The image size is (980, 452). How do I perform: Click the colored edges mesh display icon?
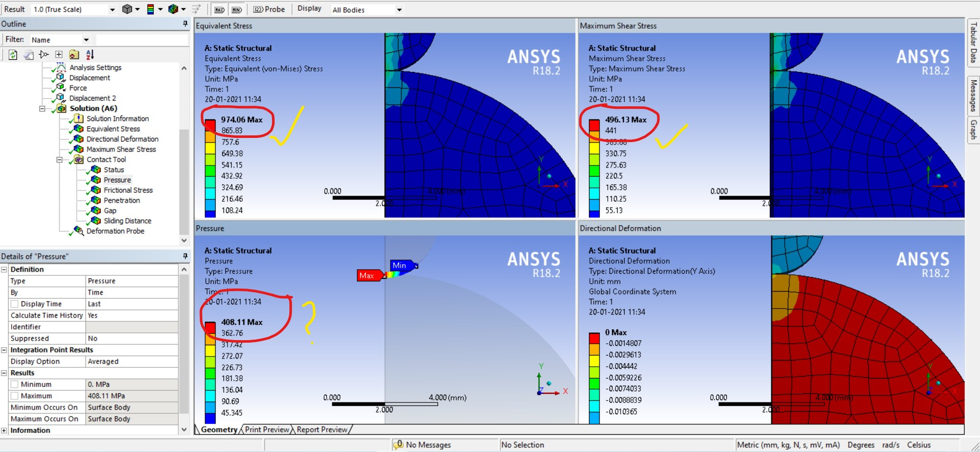[x=173, y=9]
